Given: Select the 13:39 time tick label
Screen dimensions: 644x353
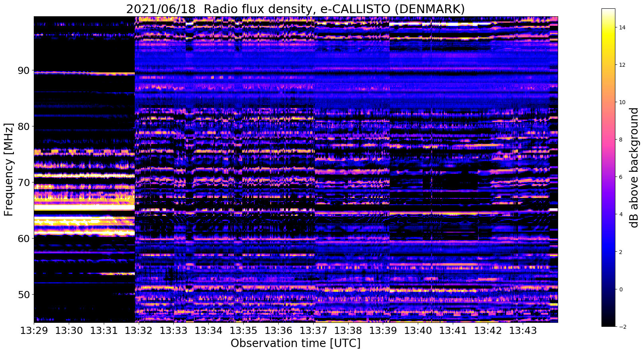Looking at the screenshot, I should [383, 331].
